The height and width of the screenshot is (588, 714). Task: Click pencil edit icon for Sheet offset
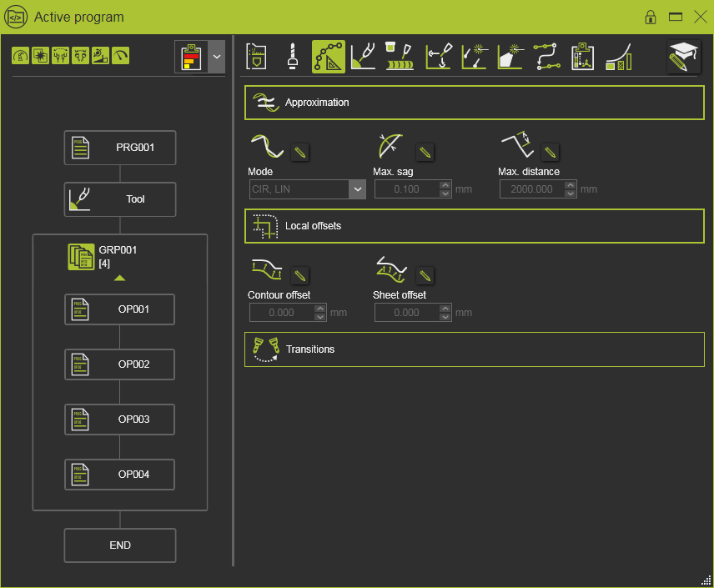tap(425, 275)
